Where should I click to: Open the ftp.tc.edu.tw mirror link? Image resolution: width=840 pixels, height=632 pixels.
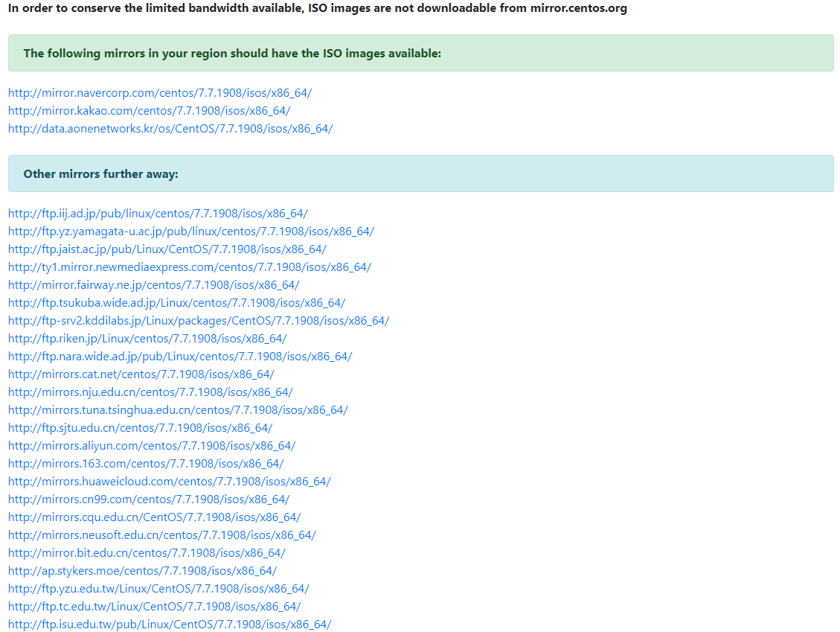pyautogui.click(x=154, y=606)
